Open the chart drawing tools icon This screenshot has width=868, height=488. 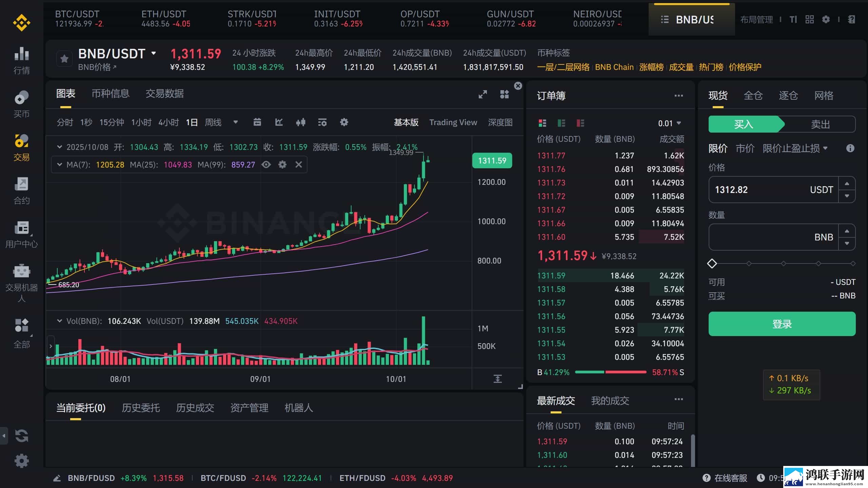[279, 122]
